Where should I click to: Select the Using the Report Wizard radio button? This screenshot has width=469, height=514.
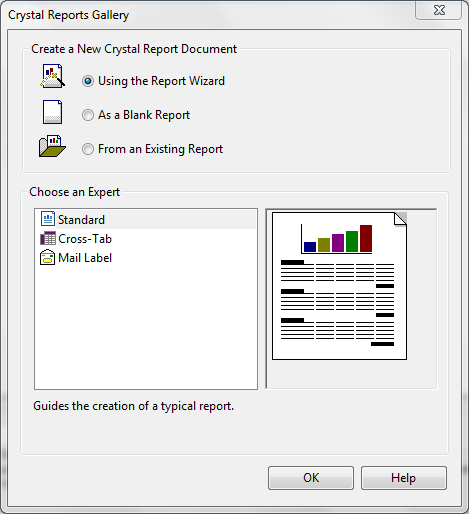pos(88,81)
